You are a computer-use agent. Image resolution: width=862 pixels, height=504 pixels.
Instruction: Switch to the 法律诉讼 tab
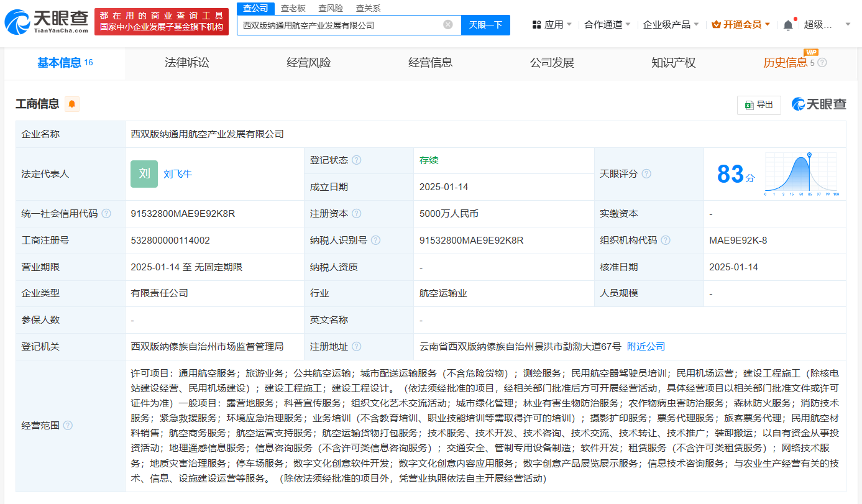click(x=186, y=63)
